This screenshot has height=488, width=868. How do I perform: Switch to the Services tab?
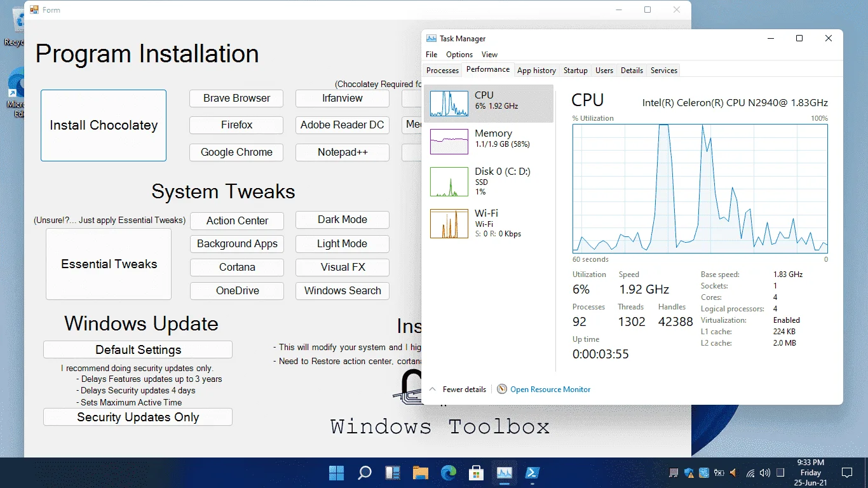[664, 71]
